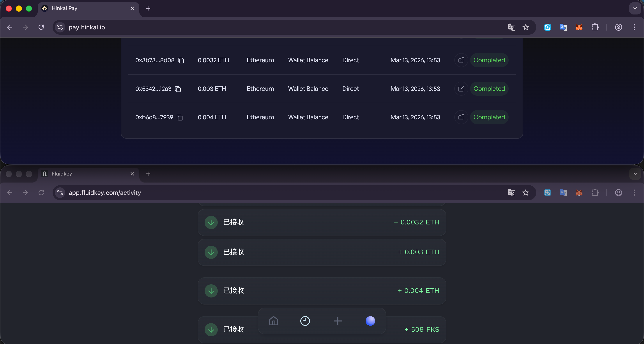Click the plus icon in Fluidkey nav
Screen dimensions: 644x344
pyautogui.click(x=338, y=321)
